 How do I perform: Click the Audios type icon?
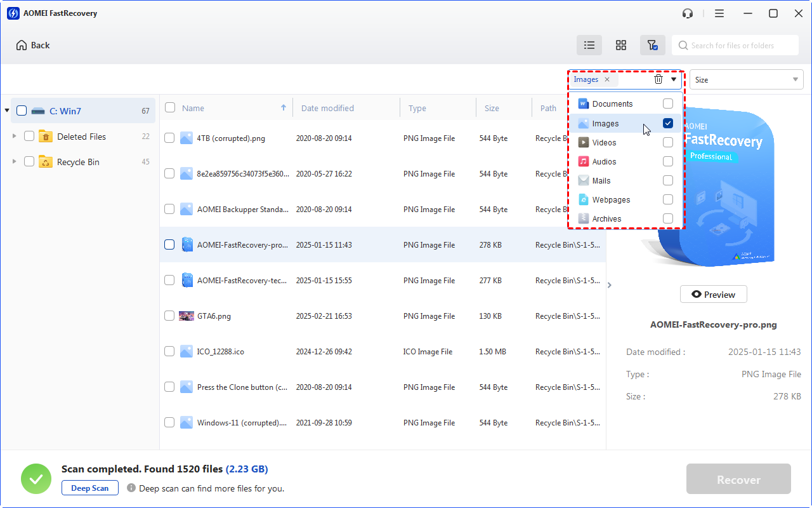(584, 161)
